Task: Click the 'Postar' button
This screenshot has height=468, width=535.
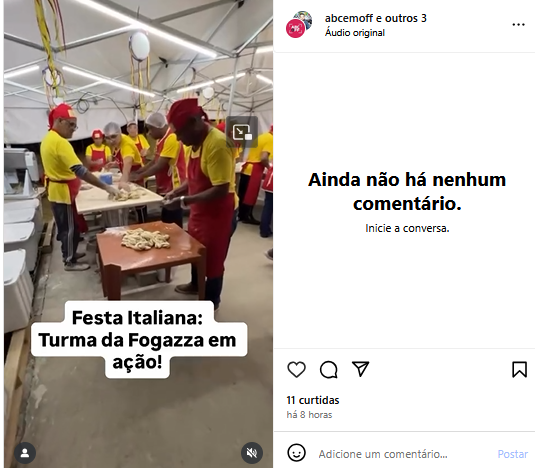Action: tap(512, 454)
